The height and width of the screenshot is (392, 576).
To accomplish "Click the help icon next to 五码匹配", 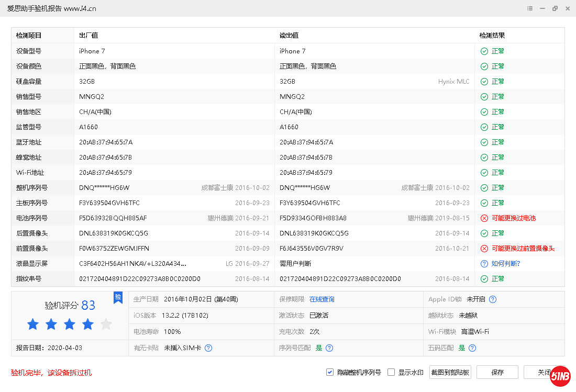I will click(x=472, y=348).
